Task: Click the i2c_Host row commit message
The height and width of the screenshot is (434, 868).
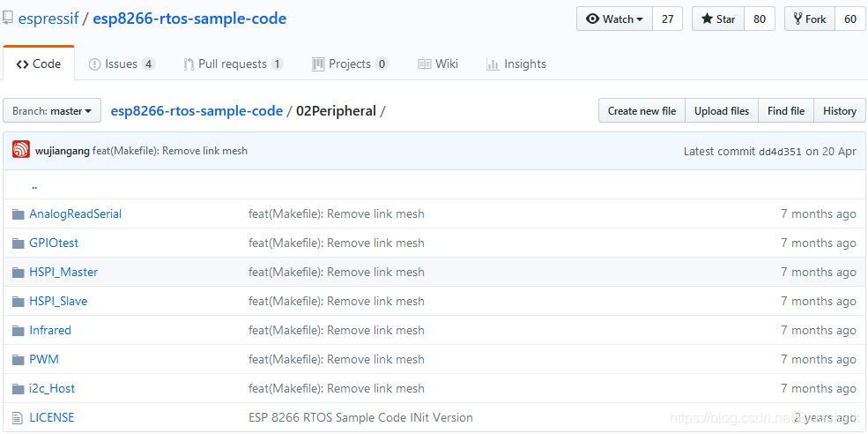Action: coord(337,388)
